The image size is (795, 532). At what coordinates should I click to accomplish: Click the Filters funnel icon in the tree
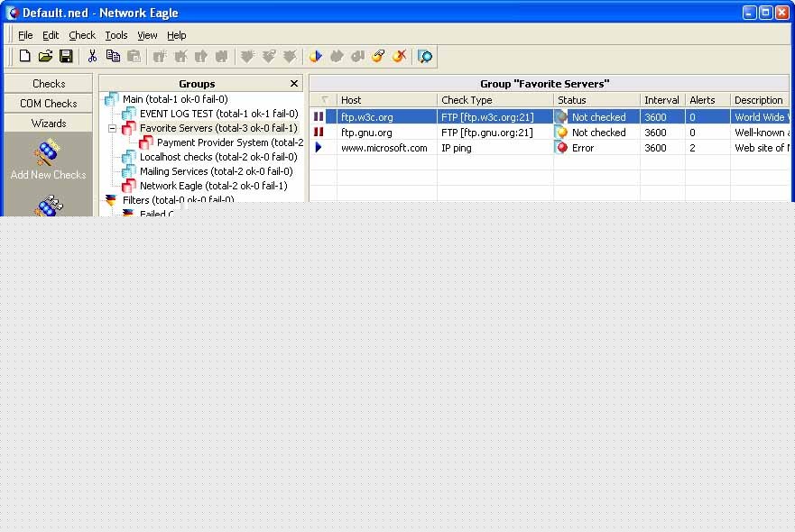click(x=110, y=199)
